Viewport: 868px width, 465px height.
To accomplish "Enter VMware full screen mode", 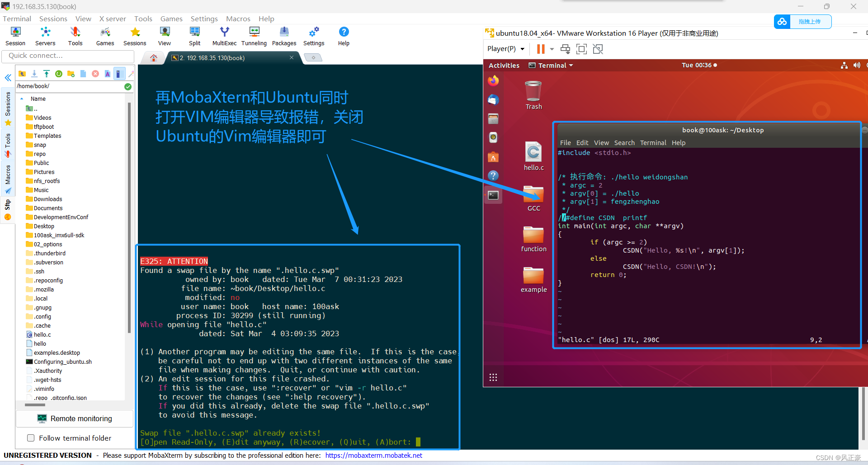I will [582, 49].
